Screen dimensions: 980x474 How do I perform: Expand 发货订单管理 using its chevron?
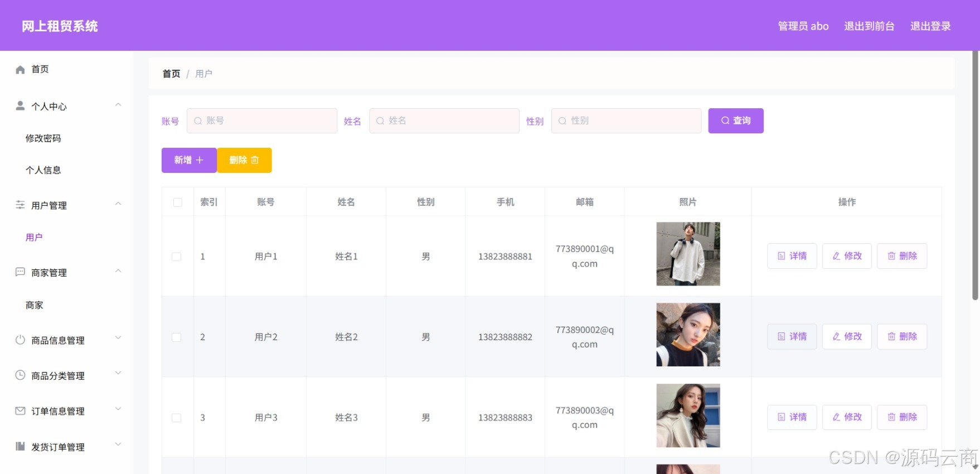coord(118,444)
